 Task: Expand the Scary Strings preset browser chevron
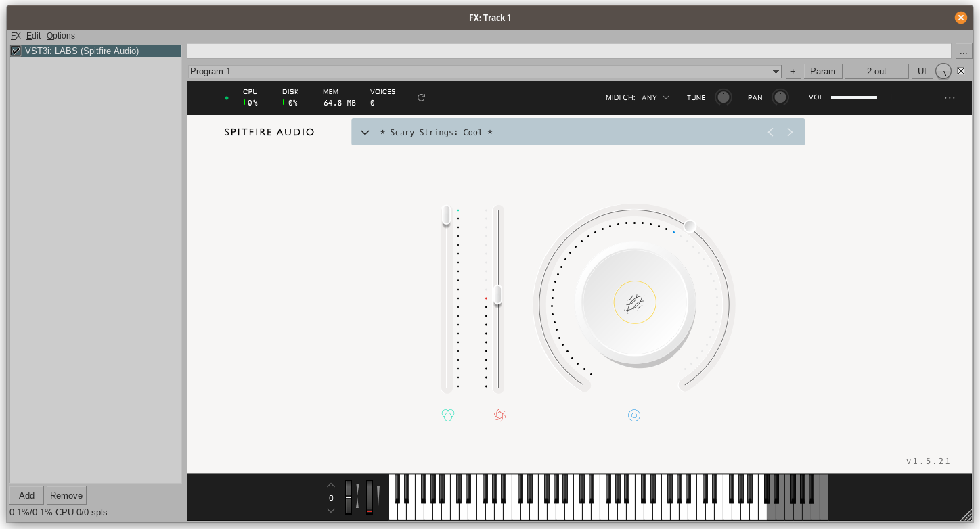(365, 133)
